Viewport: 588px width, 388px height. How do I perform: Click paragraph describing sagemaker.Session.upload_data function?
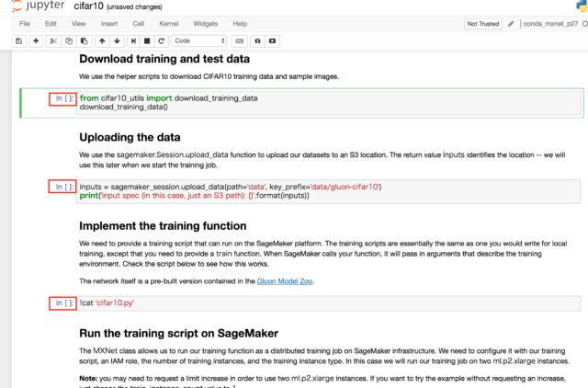tap(322, 160)
